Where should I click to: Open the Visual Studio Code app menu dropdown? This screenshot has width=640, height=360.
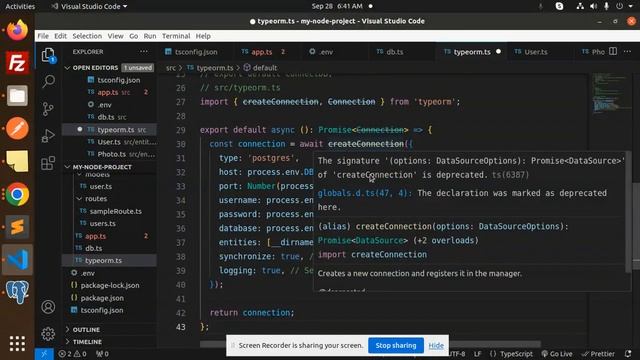coord(89,6)
